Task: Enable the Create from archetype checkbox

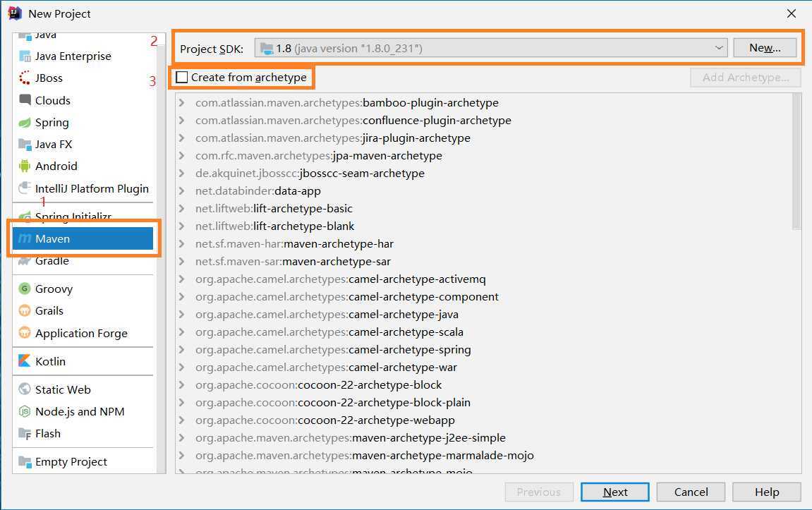Action: [x=182, y=77]
